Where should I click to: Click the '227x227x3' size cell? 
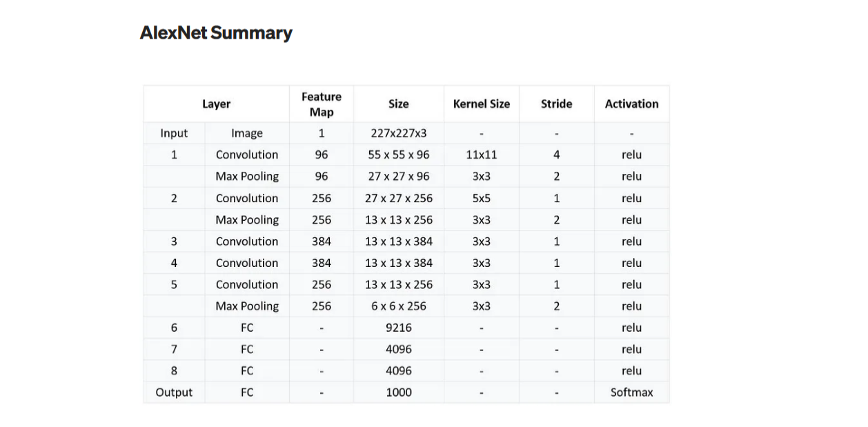point(399,133)
